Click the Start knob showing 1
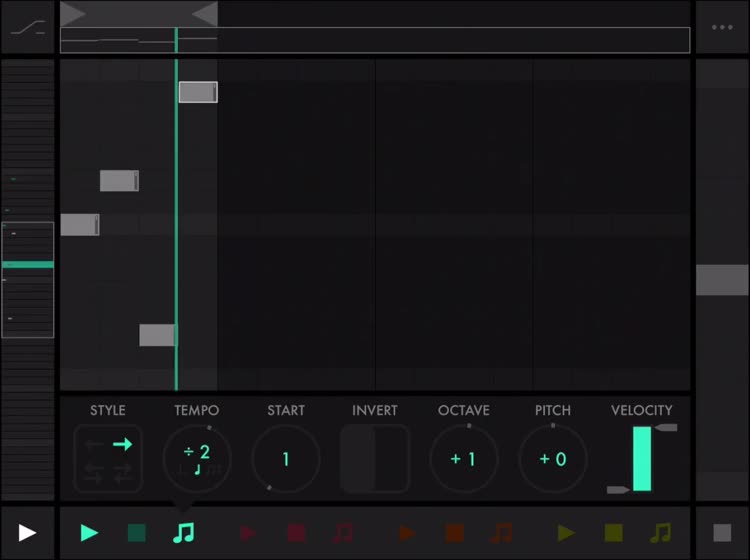Screen dimensions: 750x560 (286, 459)
